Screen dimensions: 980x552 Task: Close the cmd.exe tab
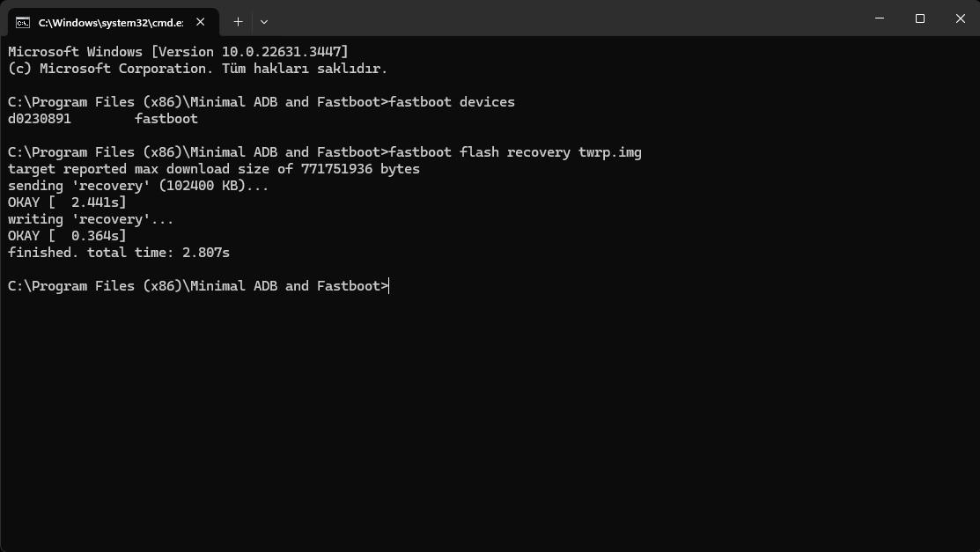click(x=202, y=21)
